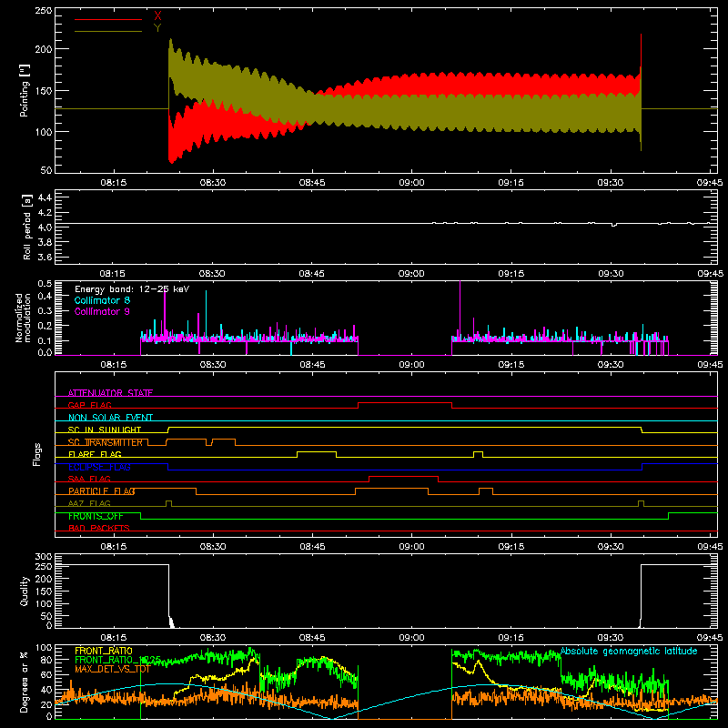The image size is (728, 728).
Task: Click '09:00' under the Pointing panel
Action: coord(412,183)
